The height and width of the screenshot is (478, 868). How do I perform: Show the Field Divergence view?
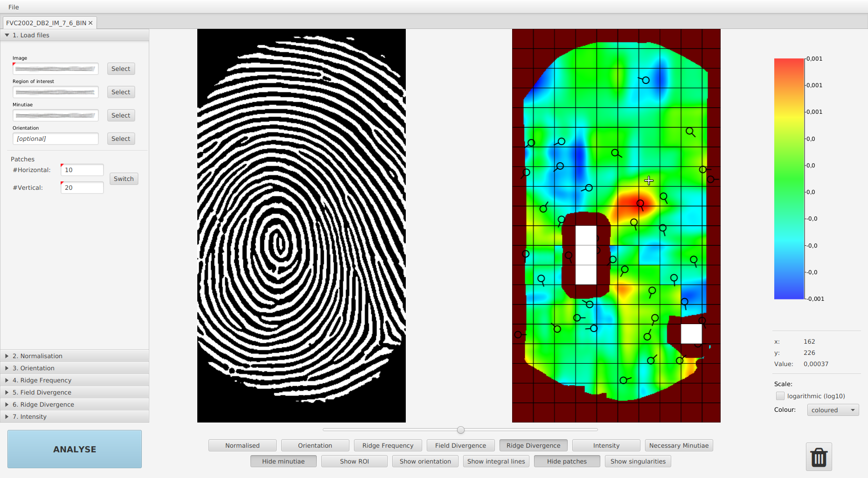click(461, 445)
